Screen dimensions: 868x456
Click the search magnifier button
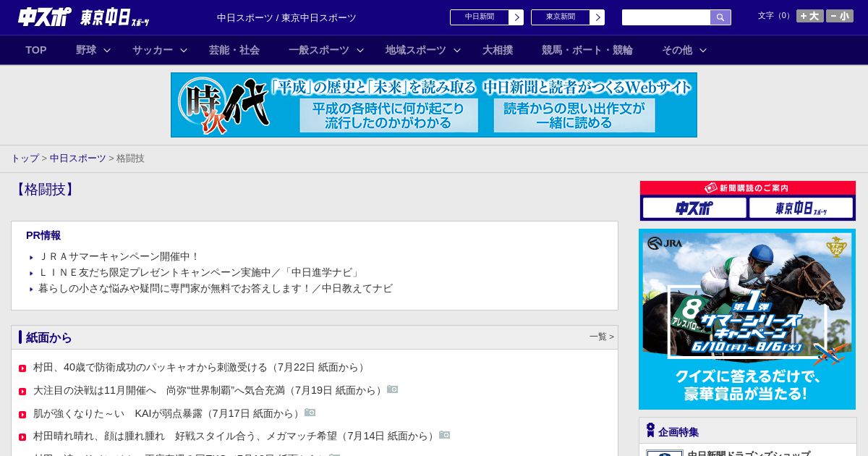tap(720, 17)
